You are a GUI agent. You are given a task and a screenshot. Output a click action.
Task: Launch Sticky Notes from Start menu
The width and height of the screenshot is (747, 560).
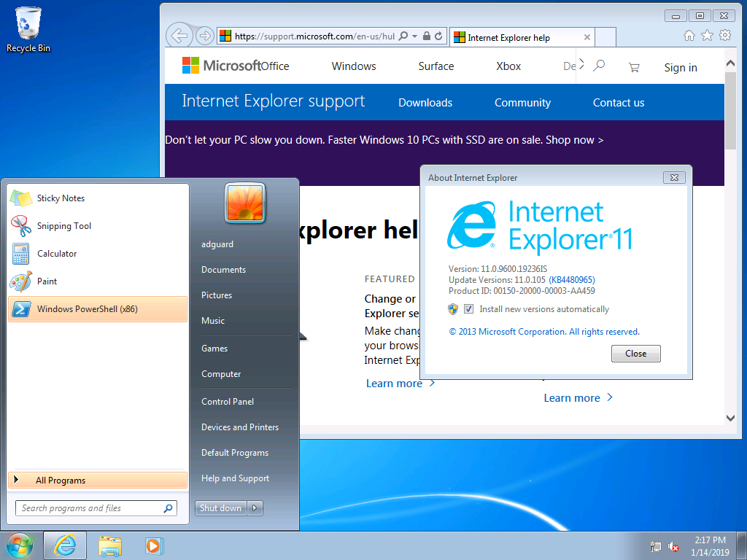pyautogui.click(x=98, y=198)
